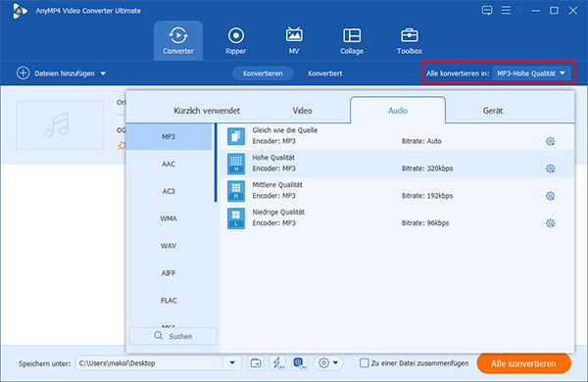This screenshot has height=382, width=588.
Task: Open the Toolbox module
Action: coord(410,40)
